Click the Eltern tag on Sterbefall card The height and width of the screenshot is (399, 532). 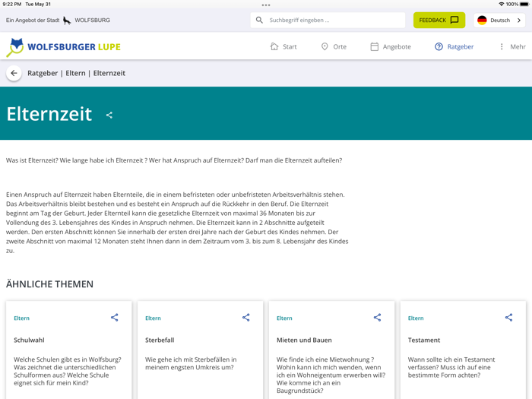click(x=153, y=318)
